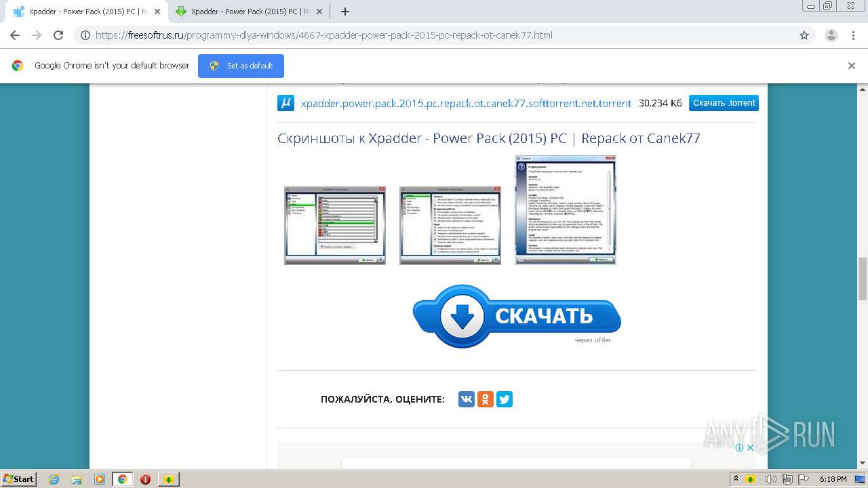Click scrollbar up arrow
Image resolution: width=868 pixels, height=488 pixels.
(863, 89)
